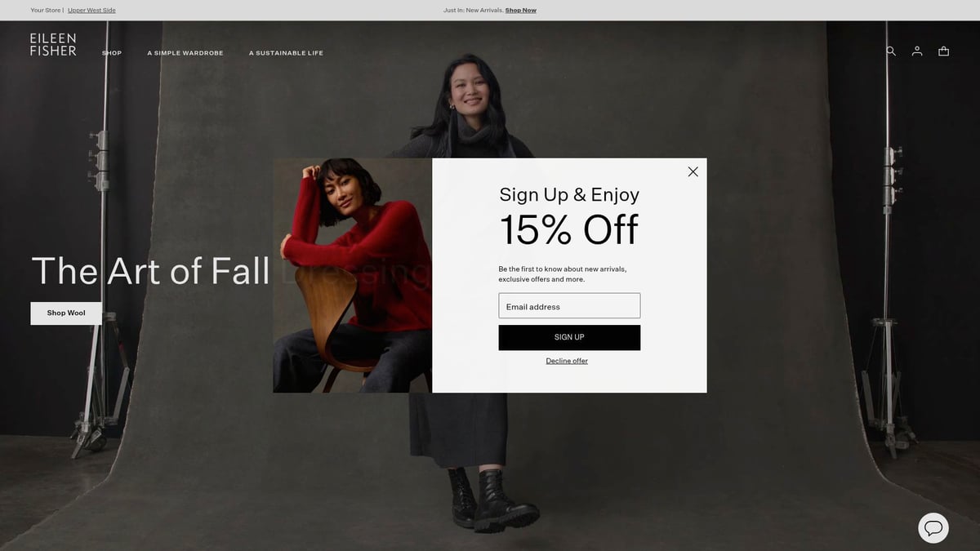Click the Your Store label
The width and height of the screenshot is (980, 551).
46,11
